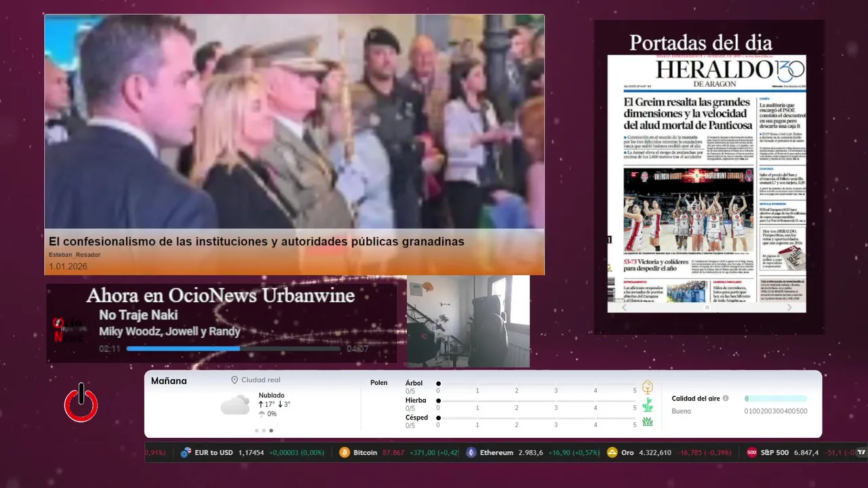
Task: Click the lawn pollen icon for Césped
Action: tap(648, 422)
